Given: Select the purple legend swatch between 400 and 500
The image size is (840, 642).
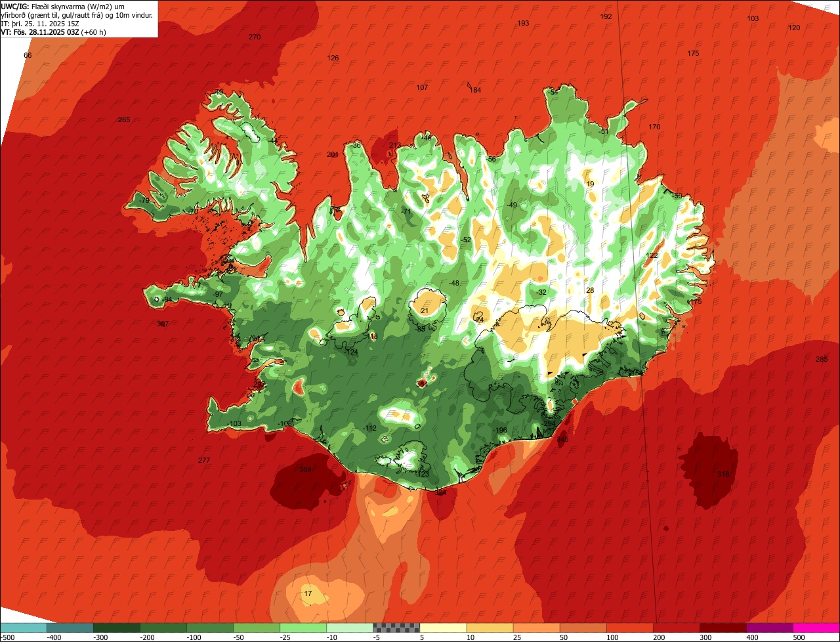Looking at the screenshot, I should 768,628.
